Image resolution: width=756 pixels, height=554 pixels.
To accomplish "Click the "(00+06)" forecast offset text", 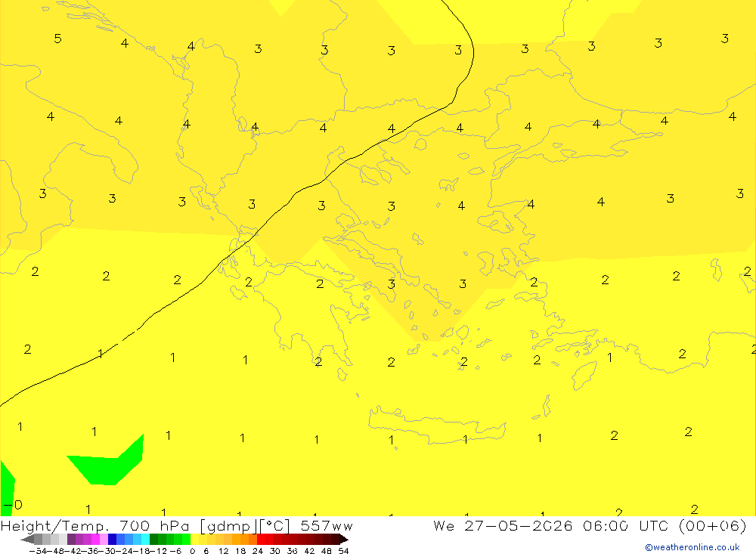I will tap(713, 525).
